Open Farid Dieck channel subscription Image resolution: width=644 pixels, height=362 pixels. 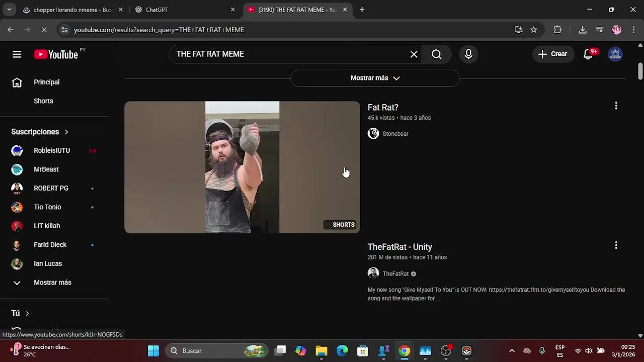click(x=54, y=245)
